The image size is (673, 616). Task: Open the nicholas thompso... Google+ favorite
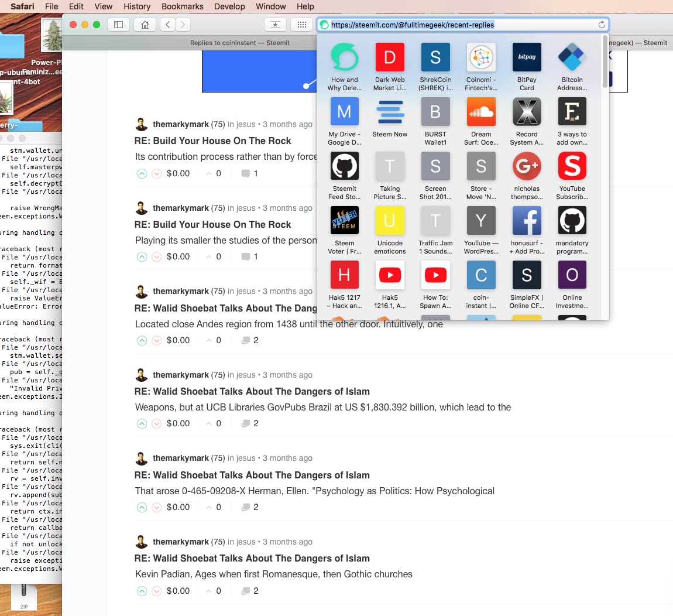(x=527, y=176)
